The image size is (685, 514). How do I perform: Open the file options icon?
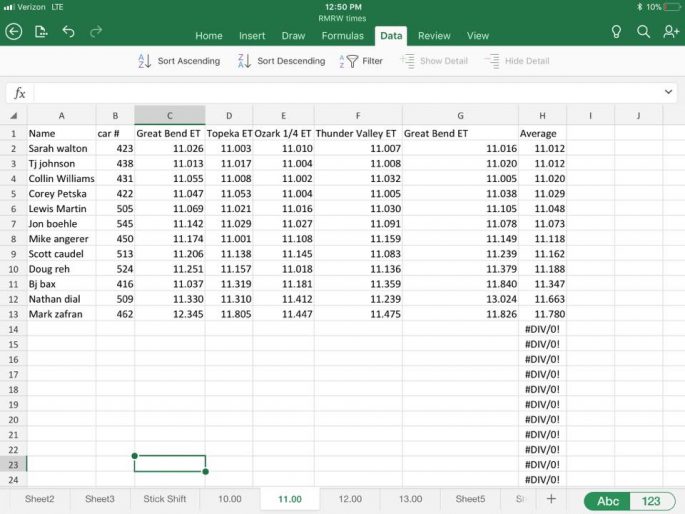tap(41, 32)
